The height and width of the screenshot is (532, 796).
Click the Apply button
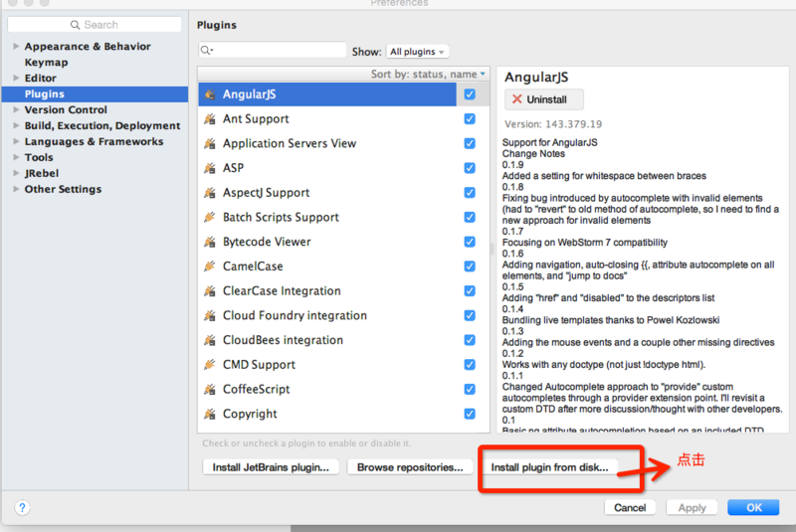click(x=692, y=508)
